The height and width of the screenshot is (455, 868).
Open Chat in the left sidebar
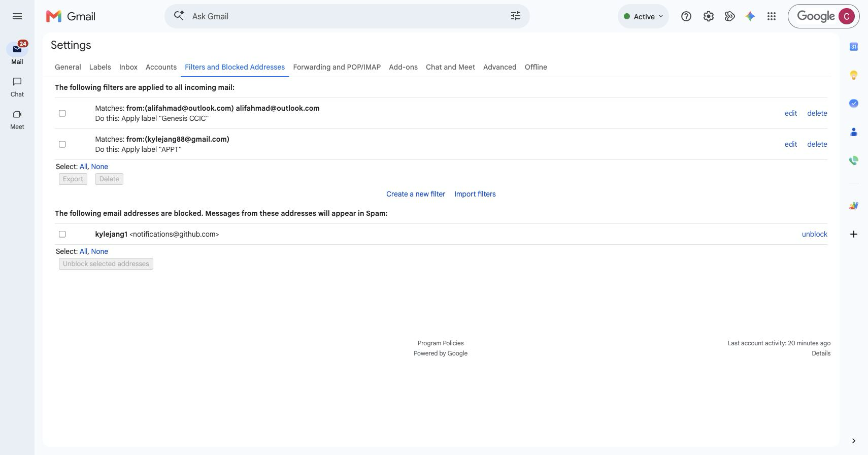point(17,87)
